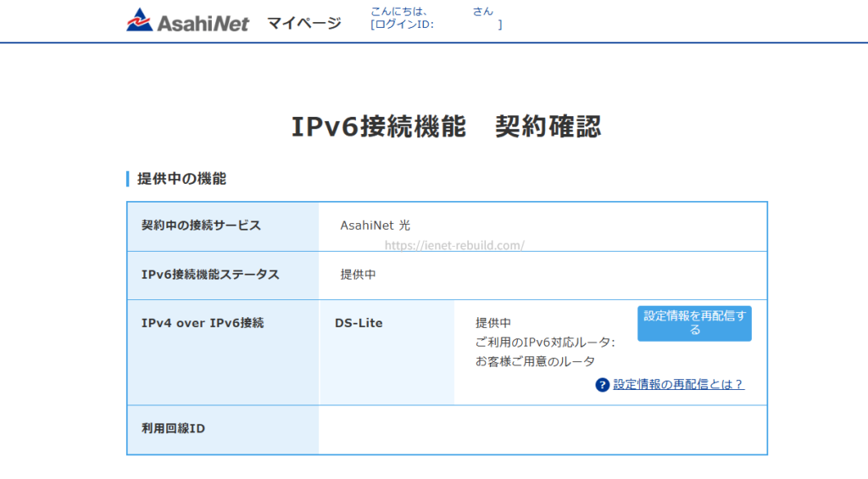Viewport: 868px width, 479px height.
Task: Click the 利用回線ID row label
Action: 173,429
